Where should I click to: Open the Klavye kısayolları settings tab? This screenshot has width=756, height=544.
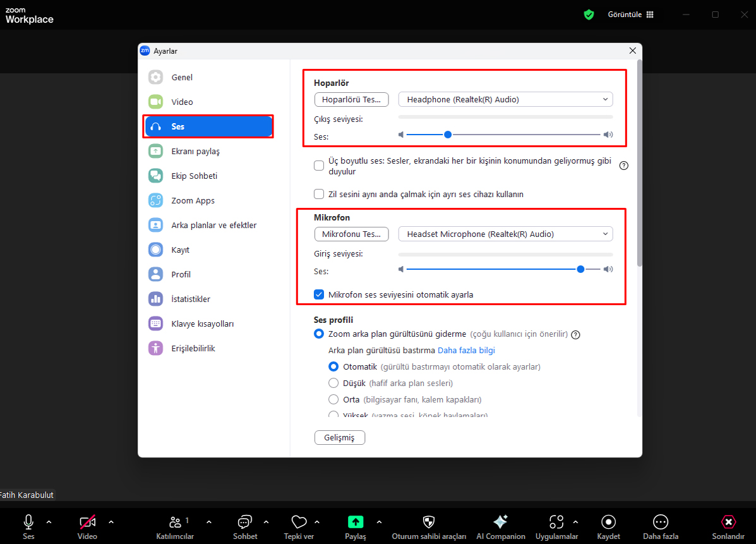202,323
